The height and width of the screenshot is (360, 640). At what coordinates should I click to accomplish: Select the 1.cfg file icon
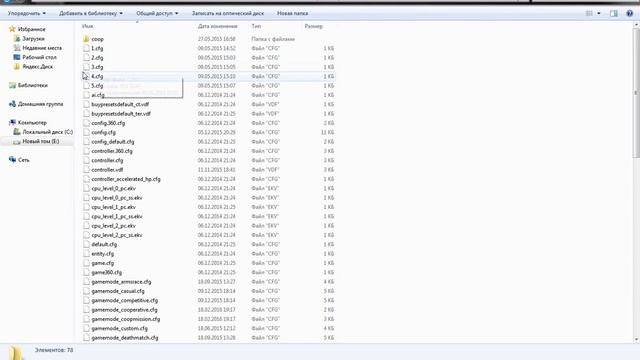click(86, 48)
